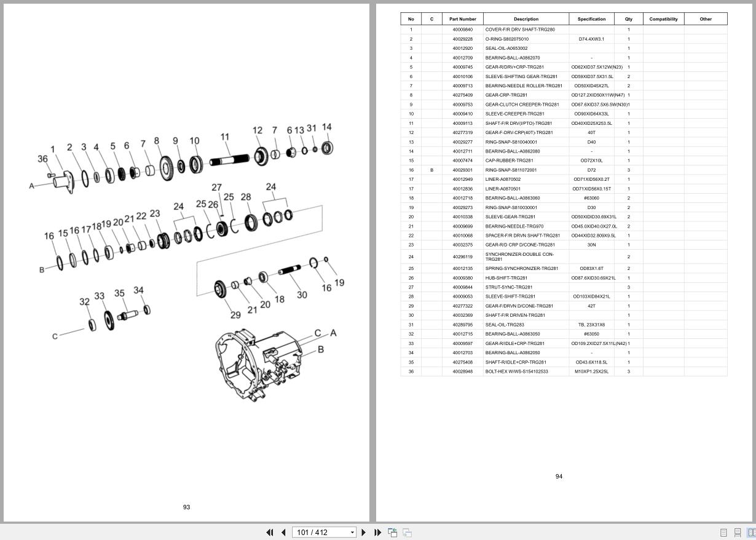Click the Part Number column header

point(463,19)
